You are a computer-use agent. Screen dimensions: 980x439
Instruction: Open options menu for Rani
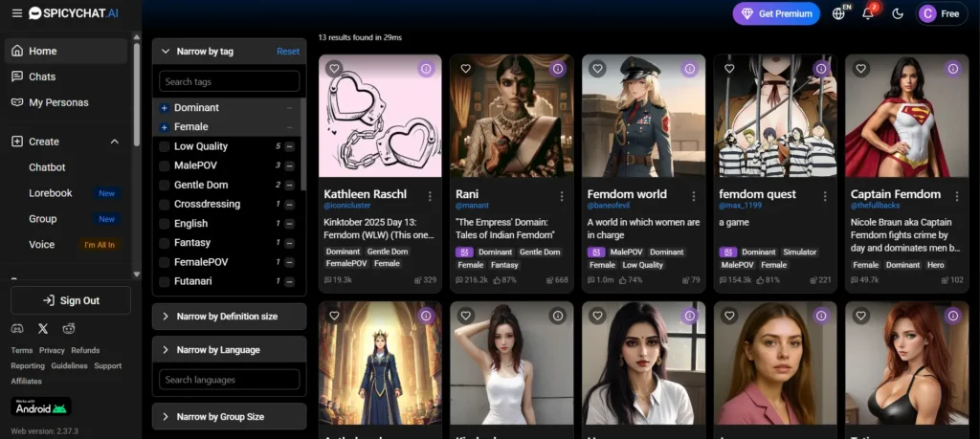pos(562,197)
